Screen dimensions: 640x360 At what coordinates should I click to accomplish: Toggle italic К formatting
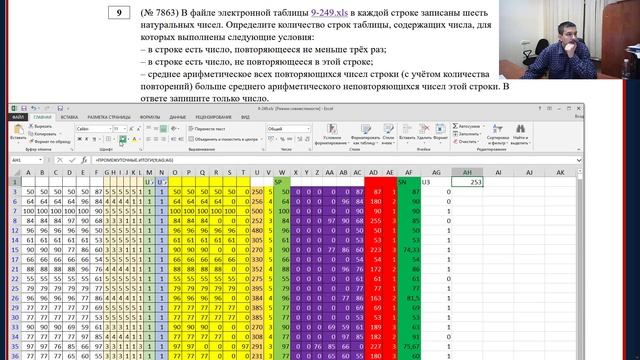87,140
